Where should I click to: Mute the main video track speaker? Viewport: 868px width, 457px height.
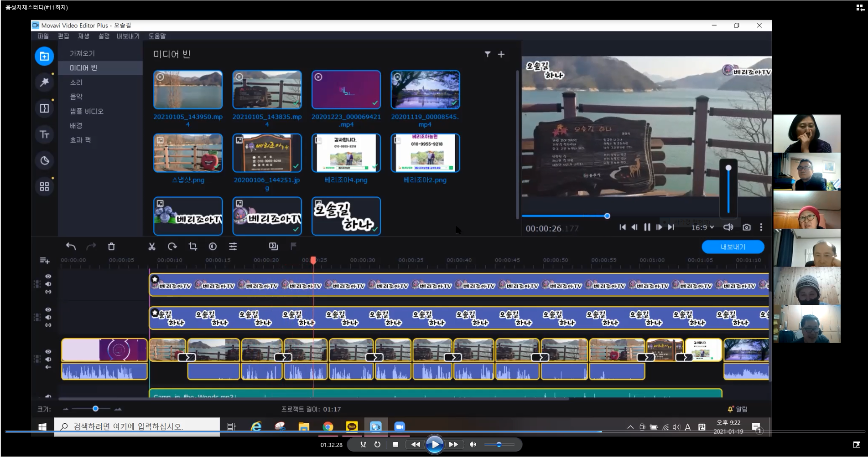(48, 359)
